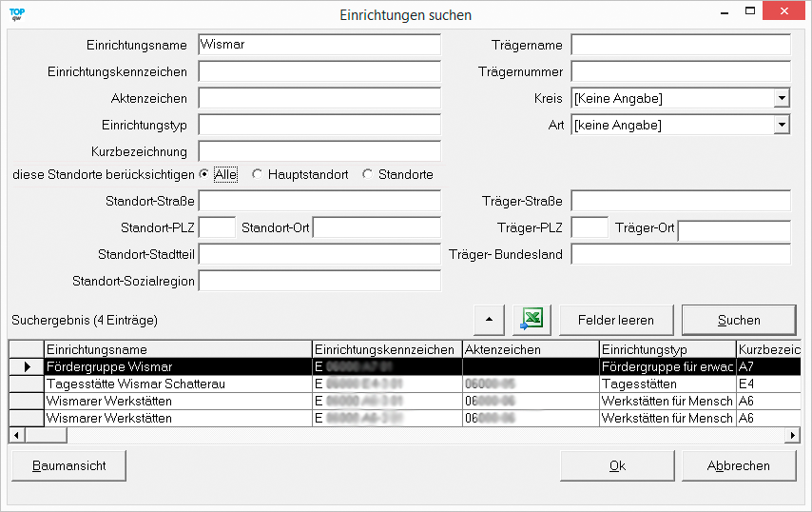The image size is (812, 512).
Task: Click the 'Felder leeren' button
Action: (x=615, y=320)
